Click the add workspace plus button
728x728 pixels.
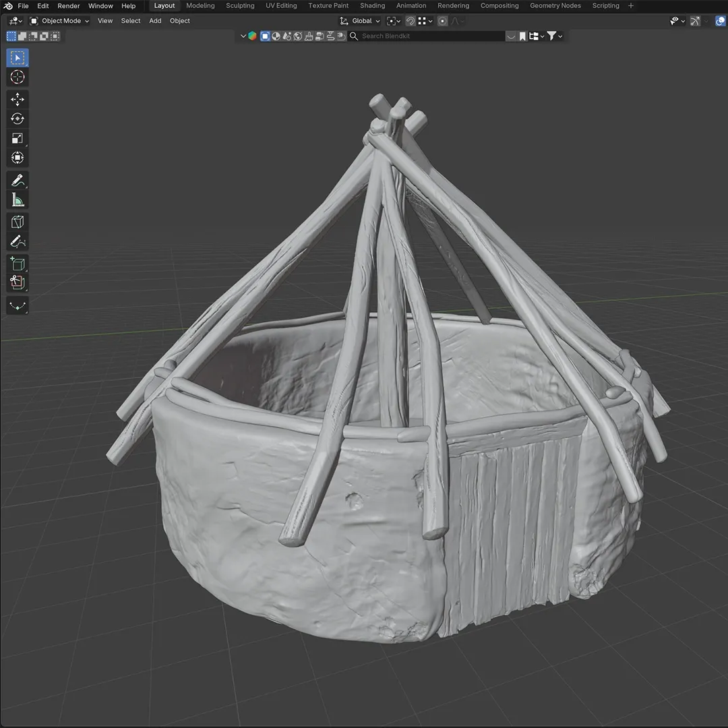pyautogui.click(x=630, y=6)
